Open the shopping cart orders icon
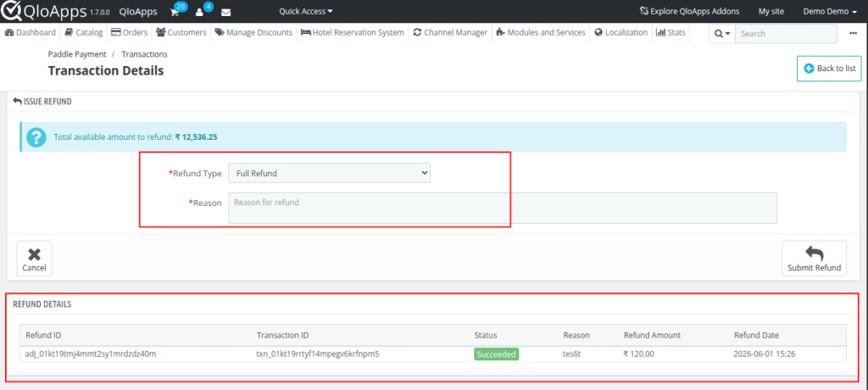 click(x=175, y=12)
